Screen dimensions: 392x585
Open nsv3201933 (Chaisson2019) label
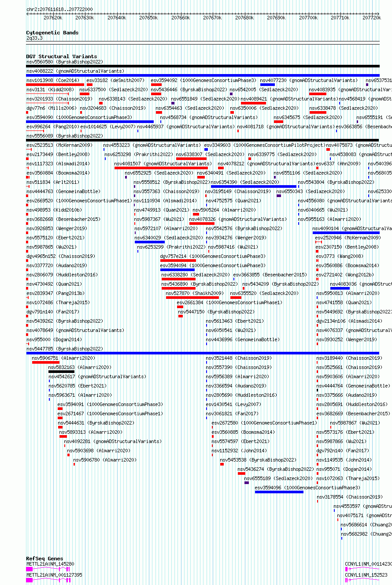(x=59, y=99)
